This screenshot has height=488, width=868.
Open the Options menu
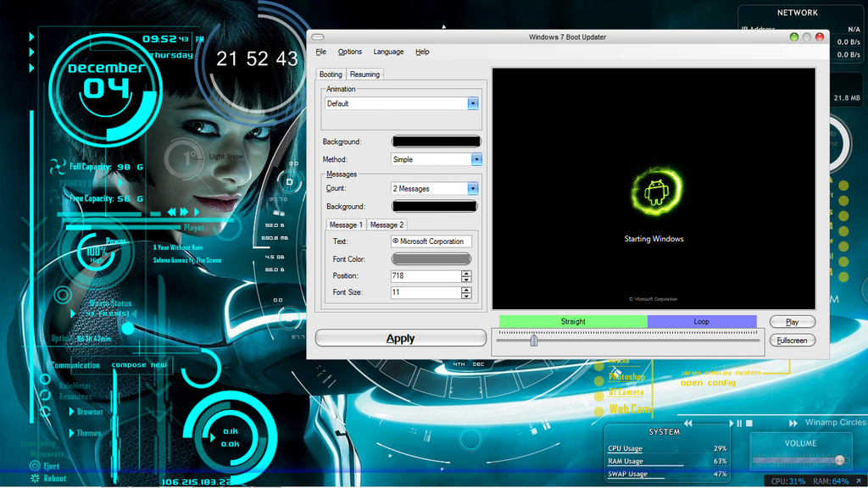tap(350, 52)
